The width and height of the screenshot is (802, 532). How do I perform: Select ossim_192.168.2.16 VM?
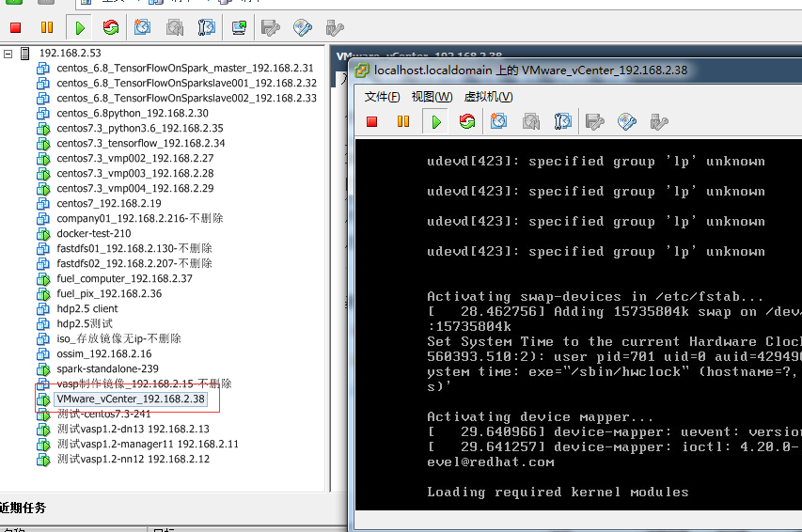pos(103,354)
